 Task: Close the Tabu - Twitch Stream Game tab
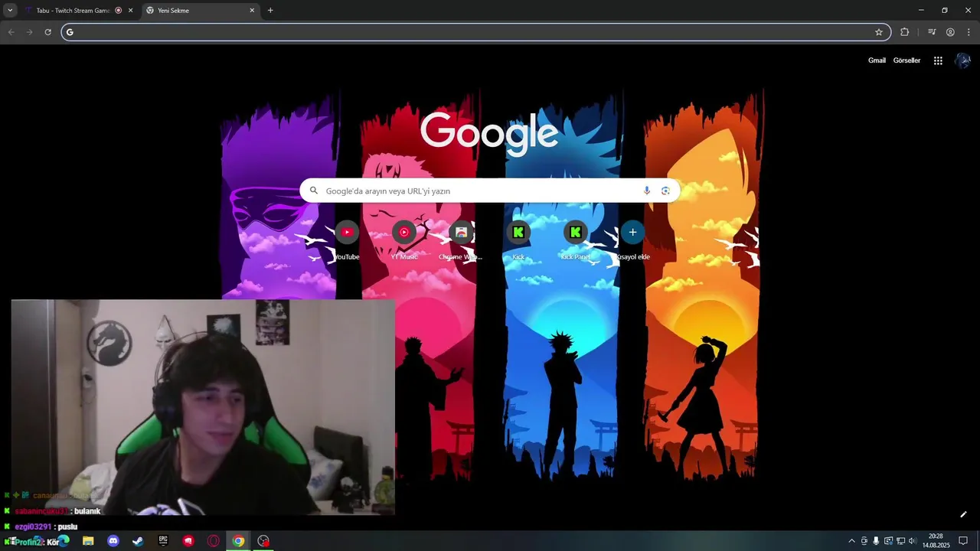pyautogui.click(x=130, y=11)
